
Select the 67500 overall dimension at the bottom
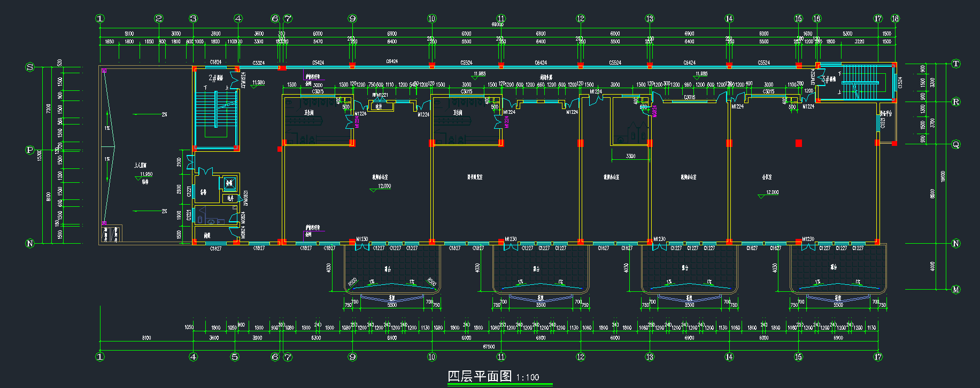pos(489,346)
